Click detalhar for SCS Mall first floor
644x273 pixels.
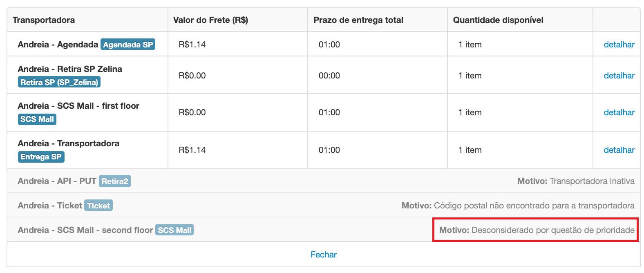(619, 112)
